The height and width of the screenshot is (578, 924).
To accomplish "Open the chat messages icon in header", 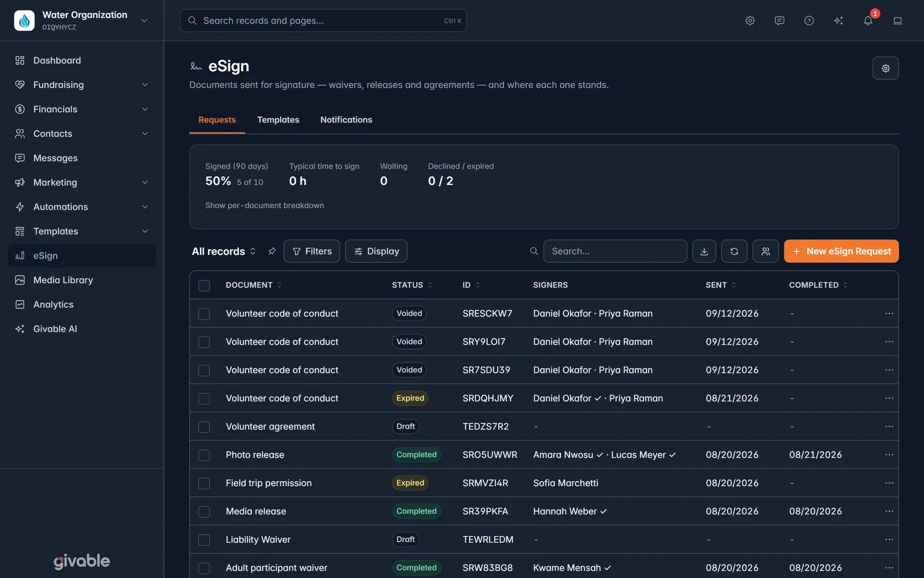I will point(780,20).
